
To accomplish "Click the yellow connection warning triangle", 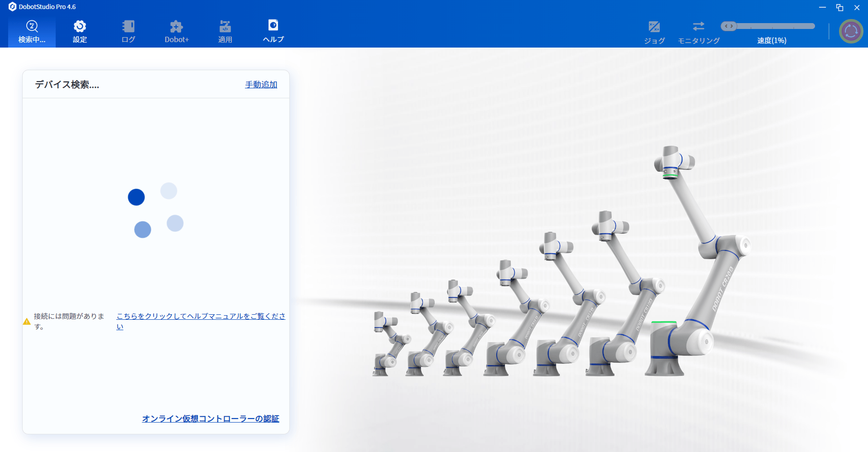I will 27,322.
